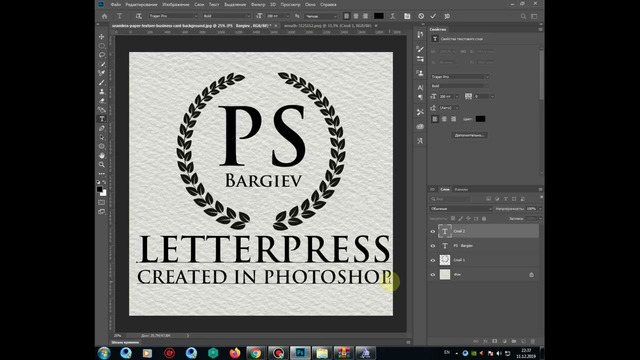Viewport: 640px width, 360px height.
Task: Hide the top text layer Слой 2
Action: [433, 231]
